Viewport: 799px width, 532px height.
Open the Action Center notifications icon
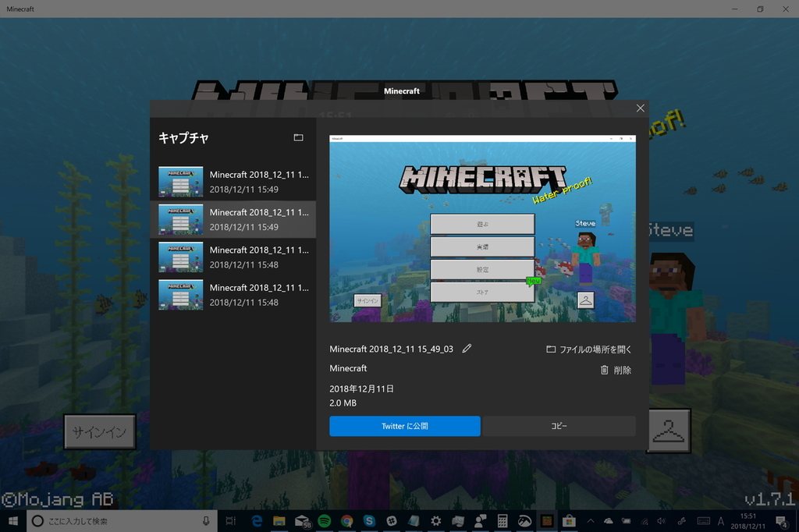coord(782,521)
